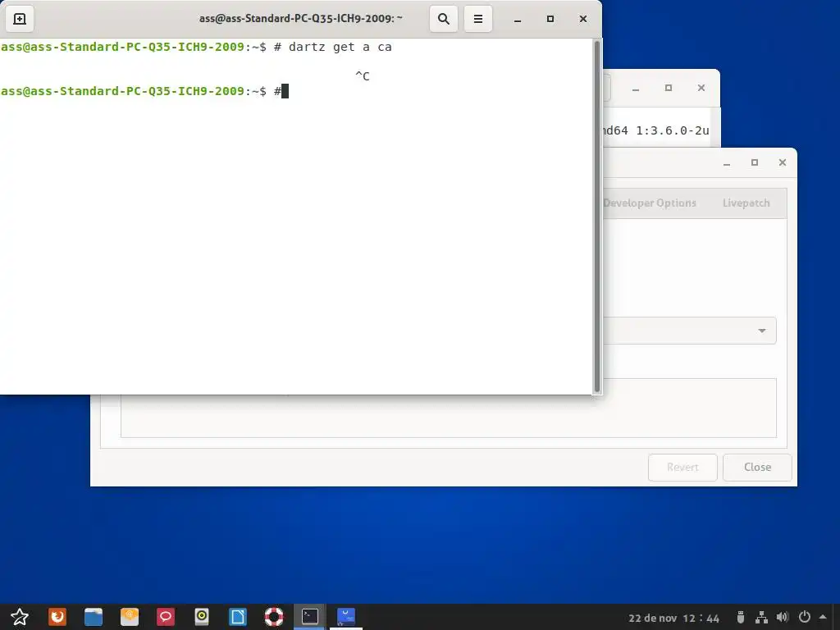
Task: Open the mail client from the taskbar
Action: [x=129, y=617]
